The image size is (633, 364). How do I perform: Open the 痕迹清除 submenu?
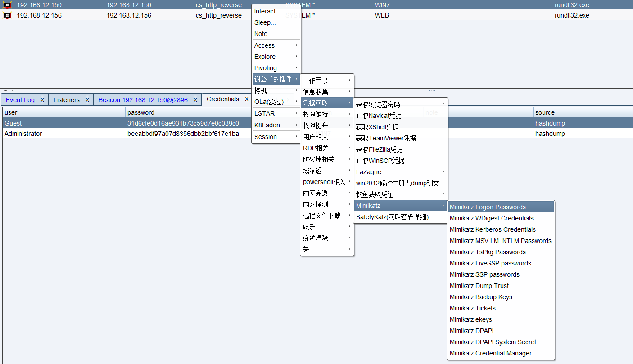(327, 238)
